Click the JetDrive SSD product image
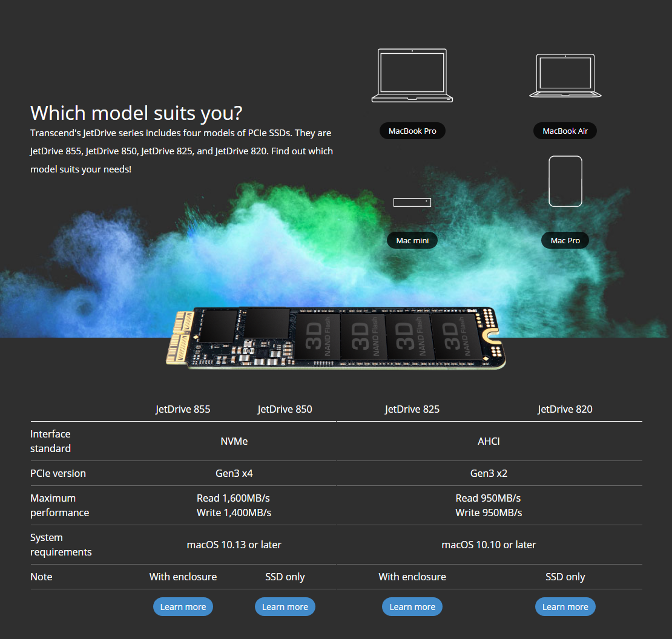 (x=335, y=338)
